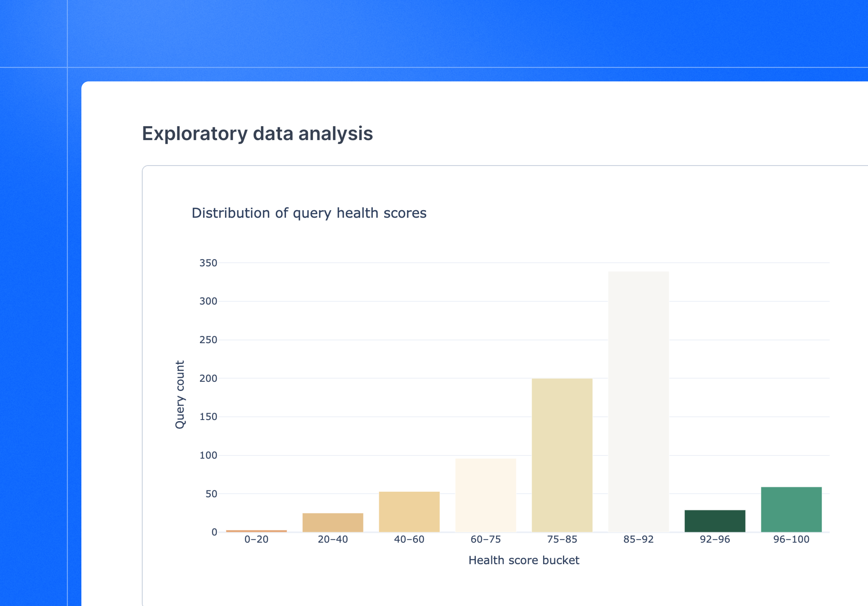The height and width of the screenshot is (606, 868).
Task: Click the "Distribution of query health scores" title
Action: [309, 213]
